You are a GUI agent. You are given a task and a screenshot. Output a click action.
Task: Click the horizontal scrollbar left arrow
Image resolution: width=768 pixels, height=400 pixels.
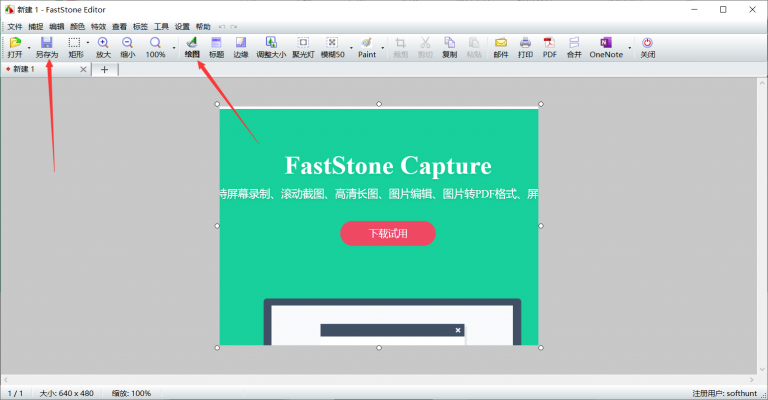[6, 379]
